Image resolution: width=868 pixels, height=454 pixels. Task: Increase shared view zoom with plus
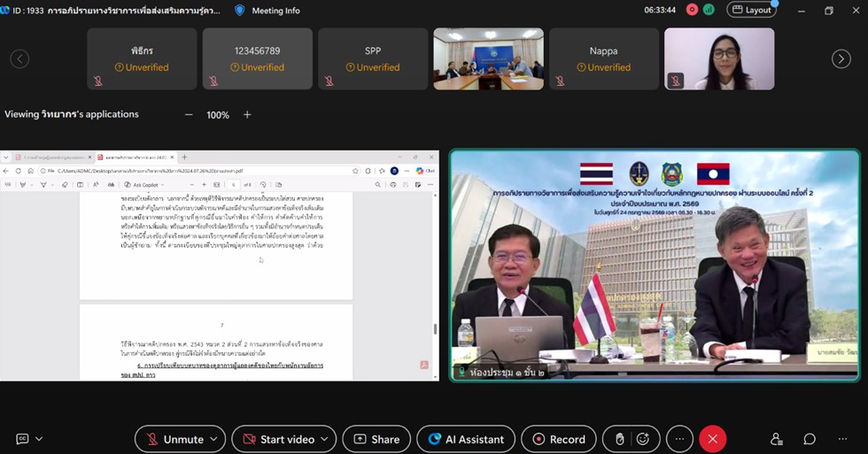(247, 114)
